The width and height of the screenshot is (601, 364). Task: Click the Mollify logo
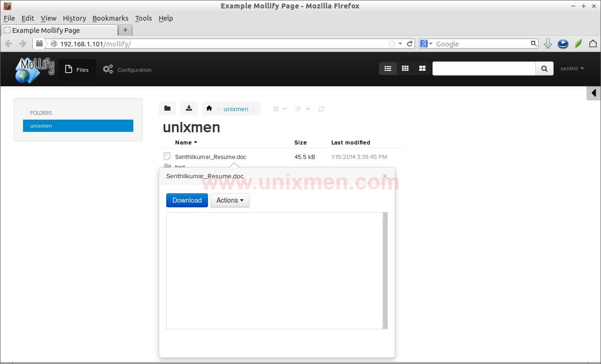click(35, 70)
